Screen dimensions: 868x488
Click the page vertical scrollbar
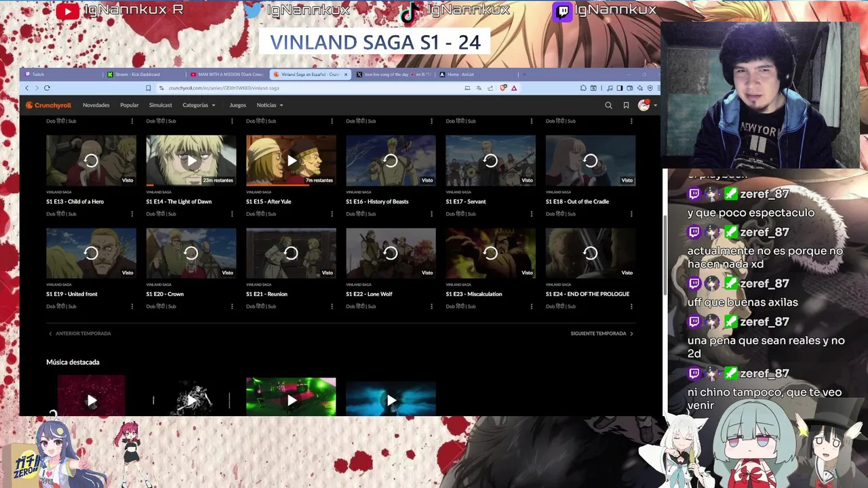[664, 254]
